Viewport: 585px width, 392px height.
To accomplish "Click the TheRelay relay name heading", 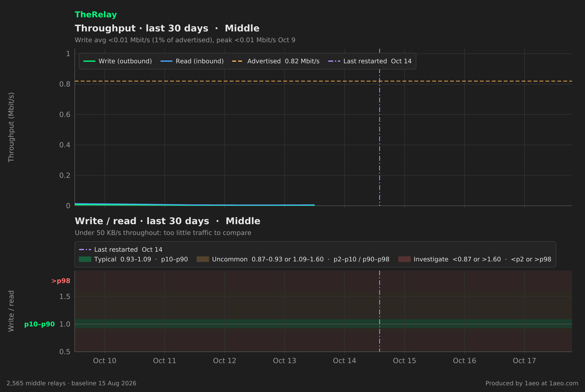I will (x=96, y=15).
